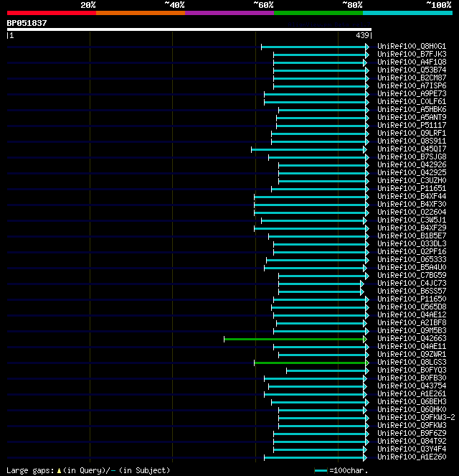This screenshot has width=459, height=476.
Task: Click arrowhead at end of B6SS57 alignment
Action: point(361,291)
